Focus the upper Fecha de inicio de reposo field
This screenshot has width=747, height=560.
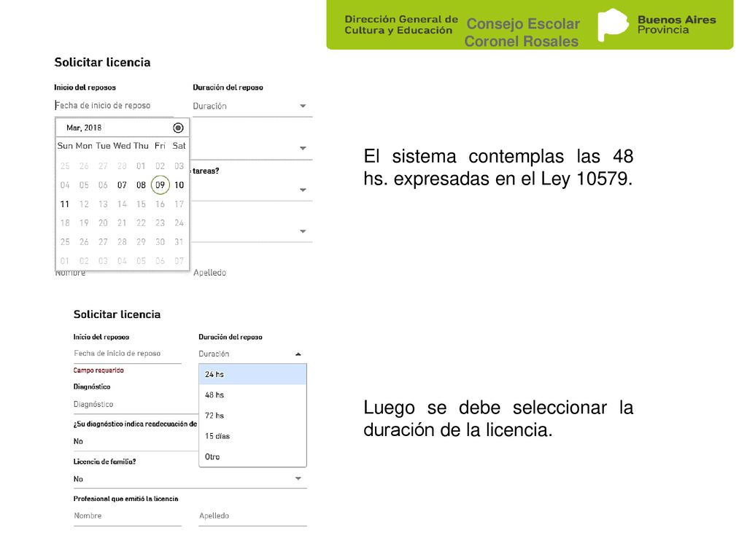point(114,105)
